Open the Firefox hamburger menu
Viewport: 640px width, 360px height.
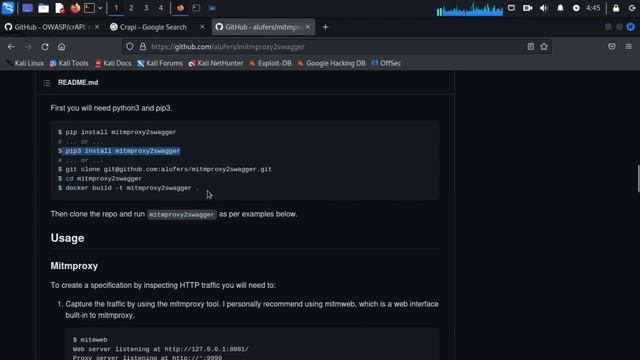pos(629,47)
